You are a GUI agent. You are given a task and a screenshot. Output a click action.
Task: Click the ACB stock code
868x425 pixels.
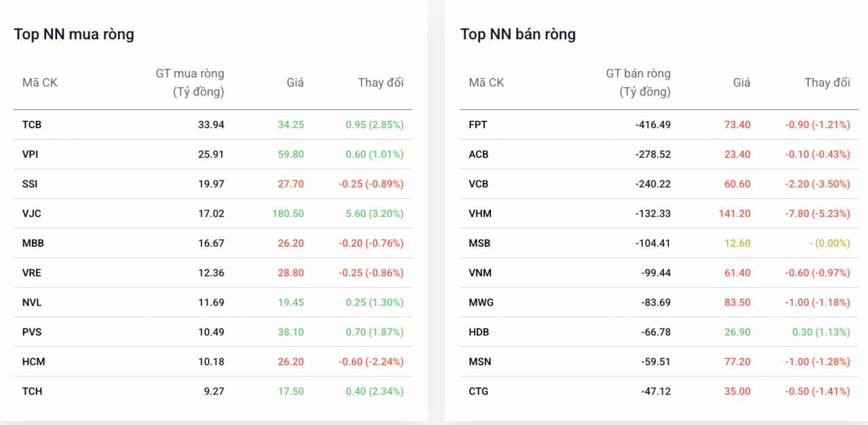click(478, 155)
